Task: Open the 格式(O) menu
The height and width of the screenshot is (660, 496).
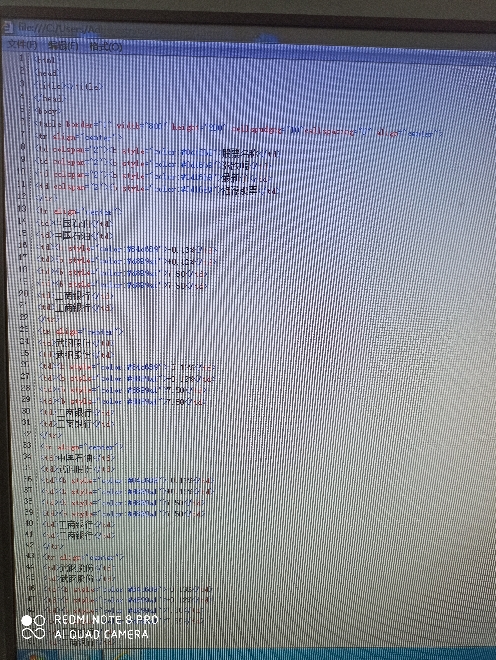Action: (105, 46)
